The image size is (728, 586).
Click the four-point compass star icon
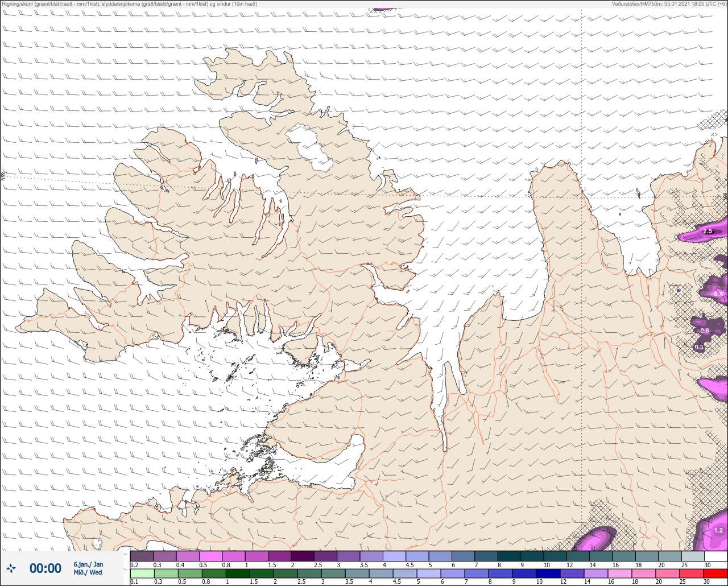coord(11,568)
